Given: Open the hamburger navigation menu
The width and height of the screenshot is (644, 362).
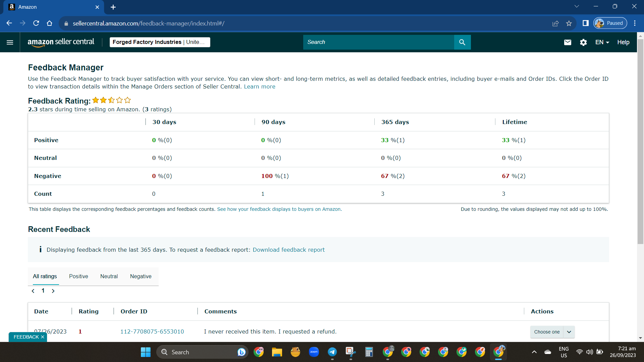Looking at the screenshot, I should click(10, 42).
